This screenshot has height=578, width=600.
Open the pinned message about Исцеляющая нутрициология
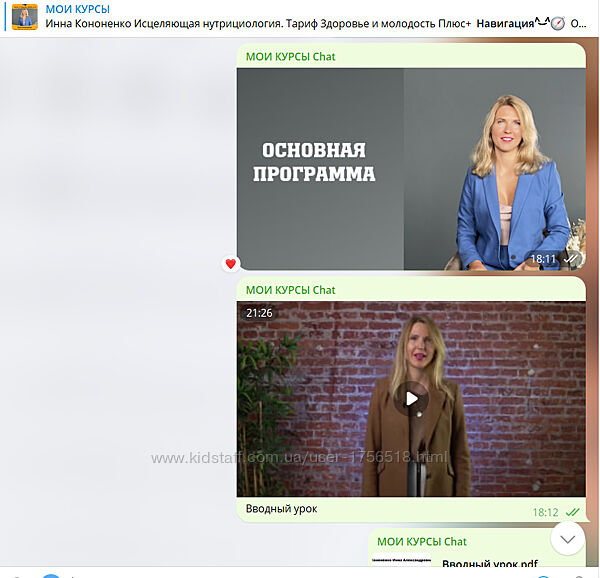[258, 23]
